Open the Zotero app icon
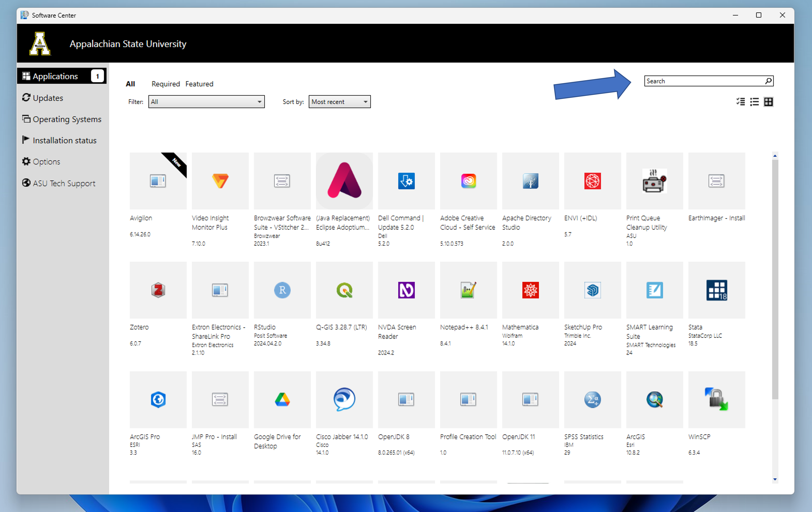The image size is (812, 512). (158, 290)
